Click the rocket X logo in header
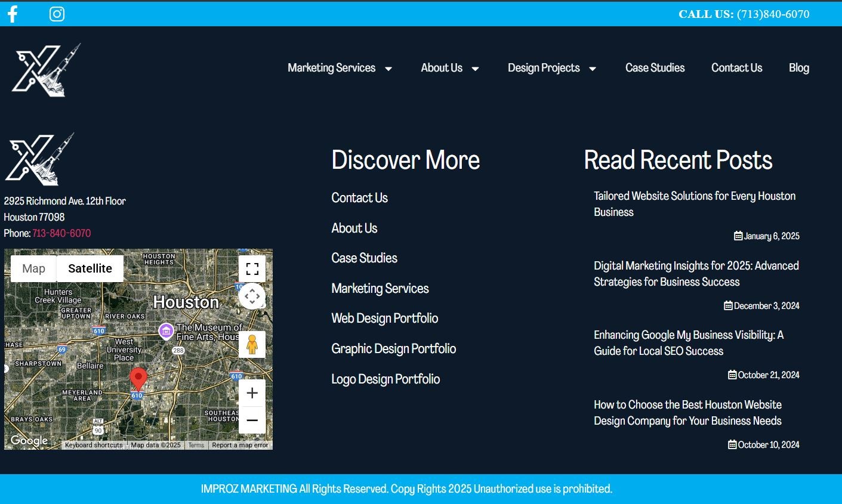 [46, 70]
